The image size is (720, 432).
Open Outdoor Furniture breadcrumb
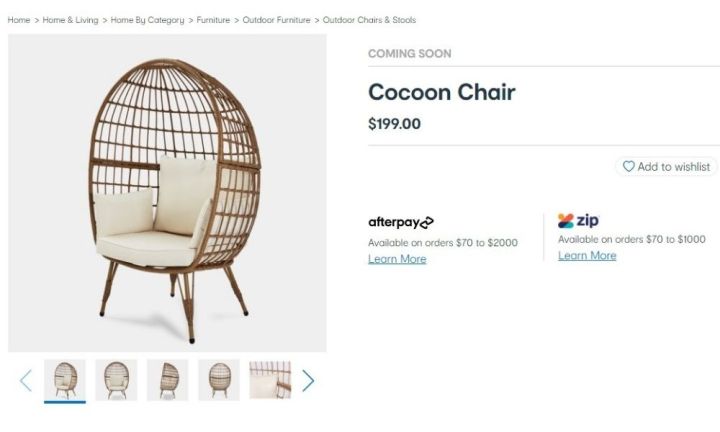point(276,20)
